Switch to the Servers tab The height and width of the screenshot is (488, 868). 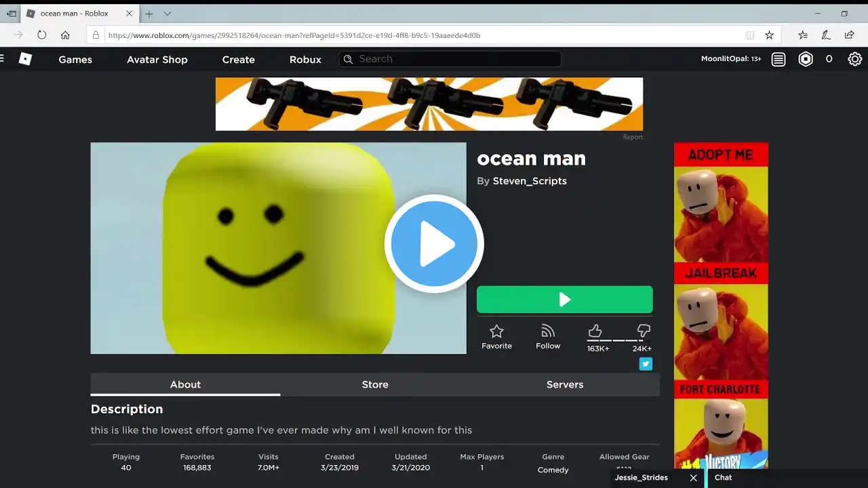[565, 384]
